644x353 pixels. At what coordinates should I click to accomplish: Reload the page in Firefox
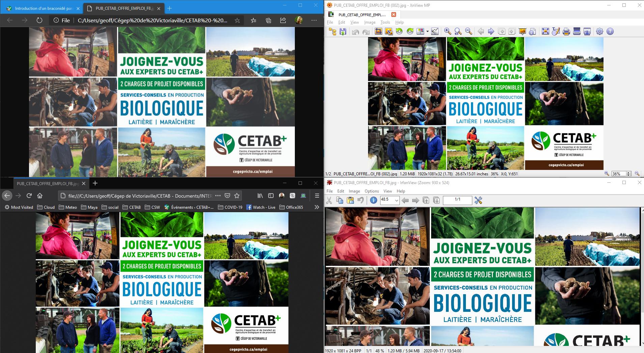pos(29,196)
